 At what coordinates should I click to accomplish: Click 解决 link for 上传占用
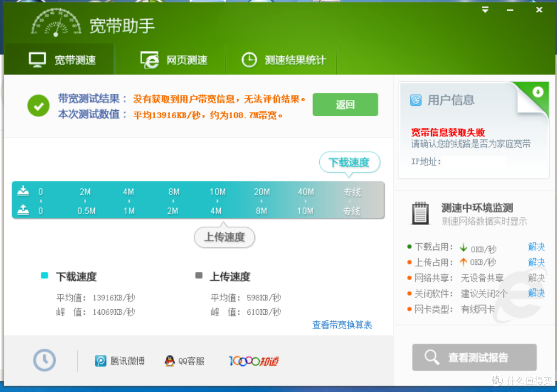pyautogui.click(x=536, y=262)
